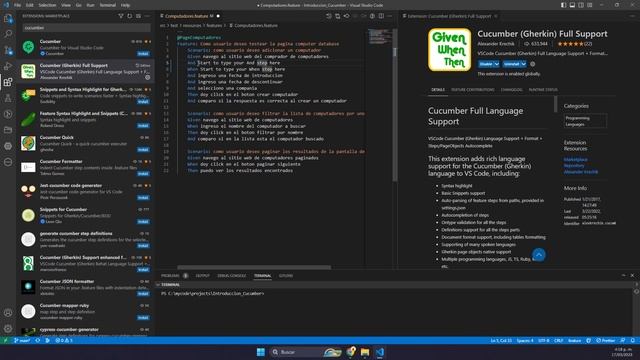This screenshot has width=640, height=360.
Task: Click the filter extensions funnel icon
Action: (x=121, y=16)
